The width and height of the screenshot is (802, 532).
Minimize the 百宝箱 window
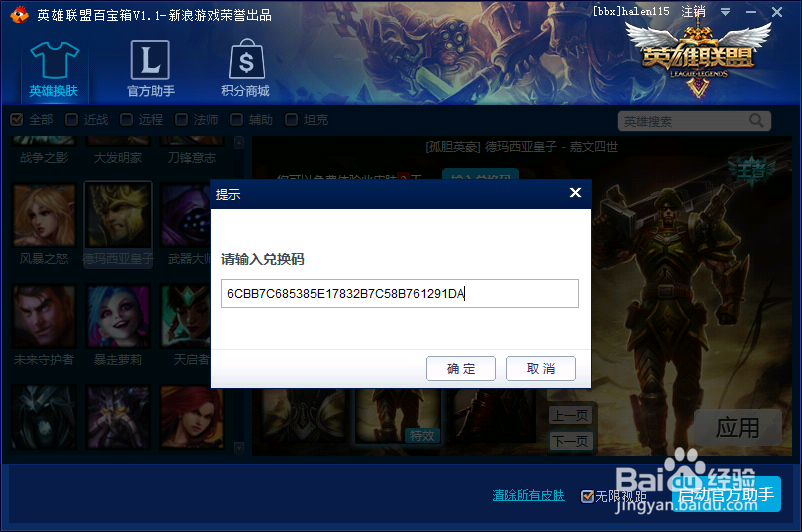[x=751, y=12]
